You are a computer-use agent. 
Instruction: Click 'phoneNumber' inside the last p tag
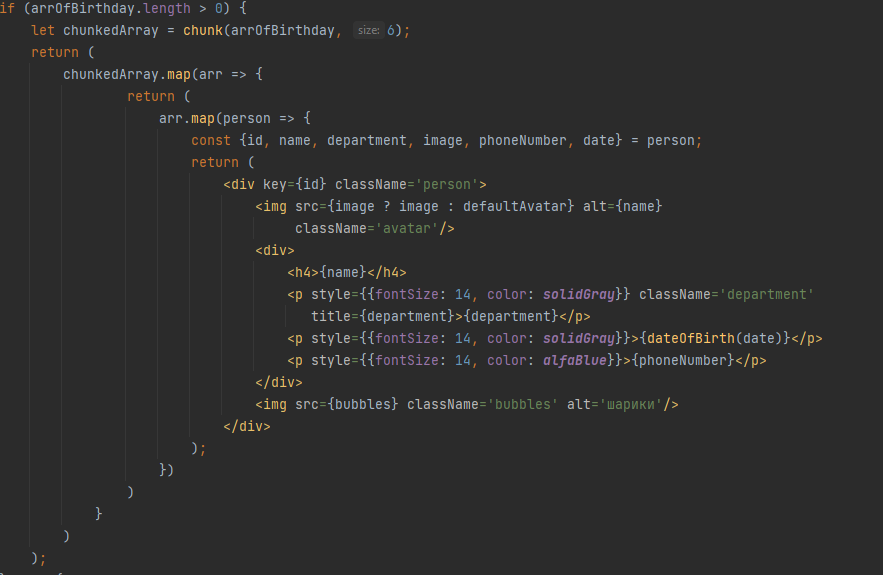683,360
